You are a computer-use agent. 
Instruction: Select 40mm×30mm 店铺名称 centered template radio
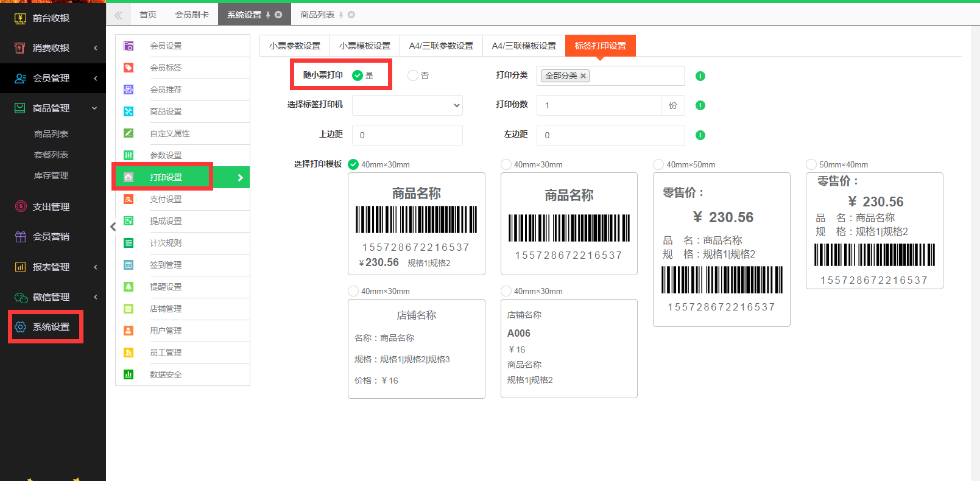(353, 291)
